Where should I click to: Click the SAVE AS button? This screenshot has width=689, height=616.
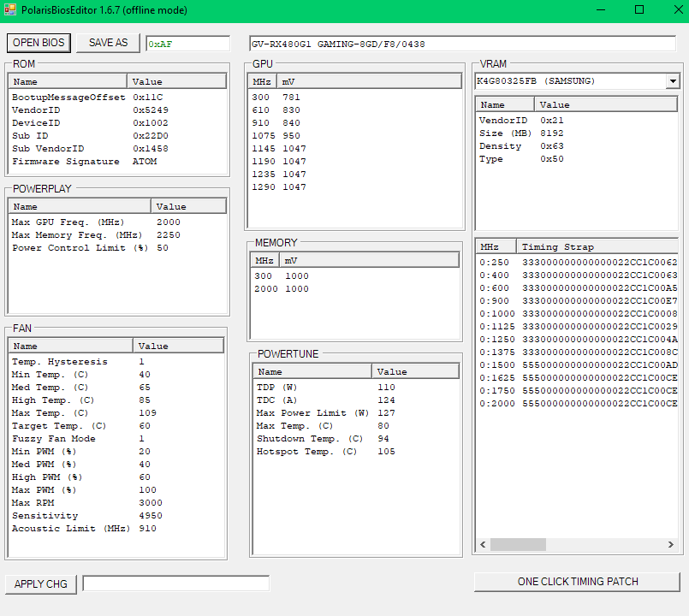[108, 43]
